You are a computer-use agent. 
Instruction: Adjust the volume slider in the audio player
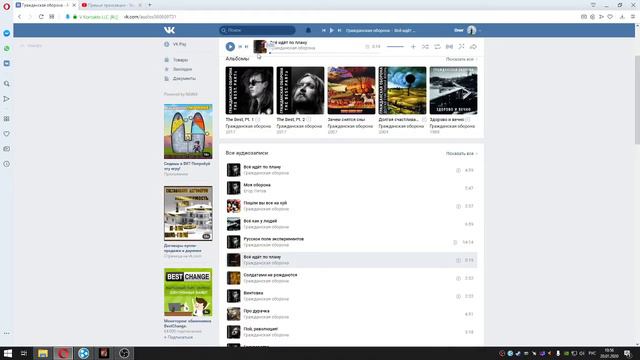point(395,47)
